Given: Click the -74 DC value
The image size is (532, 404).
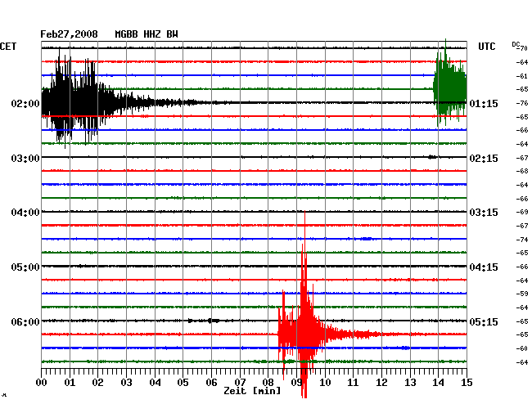Looking at the screenshot, I should 522,240.
